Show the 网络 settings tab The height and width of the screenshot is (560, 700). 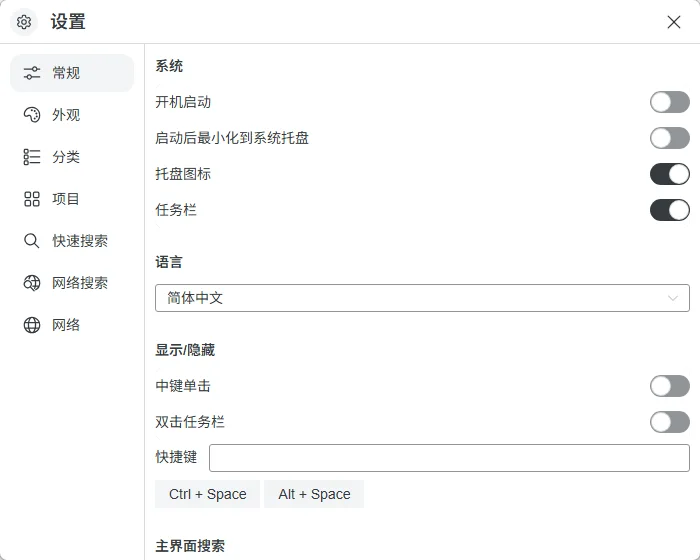pyautogui.click(x=72, y=325)
